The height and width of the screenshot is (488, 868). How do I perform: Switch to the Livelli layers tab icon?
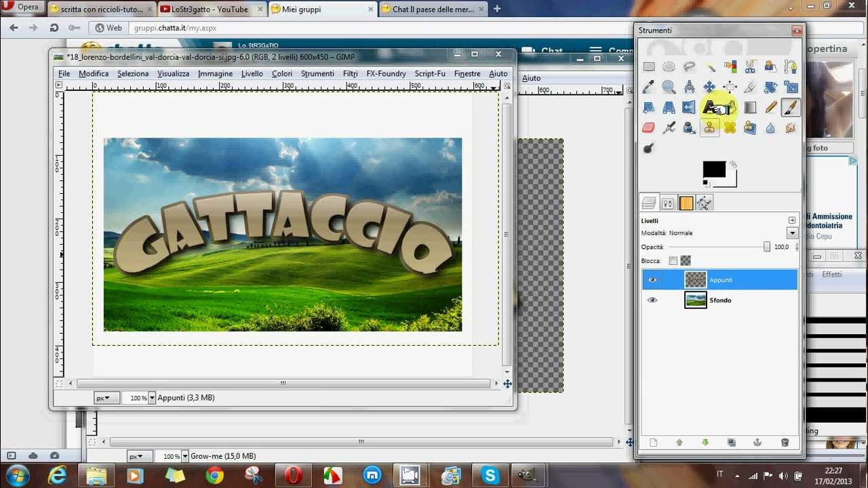pos(649,203)
